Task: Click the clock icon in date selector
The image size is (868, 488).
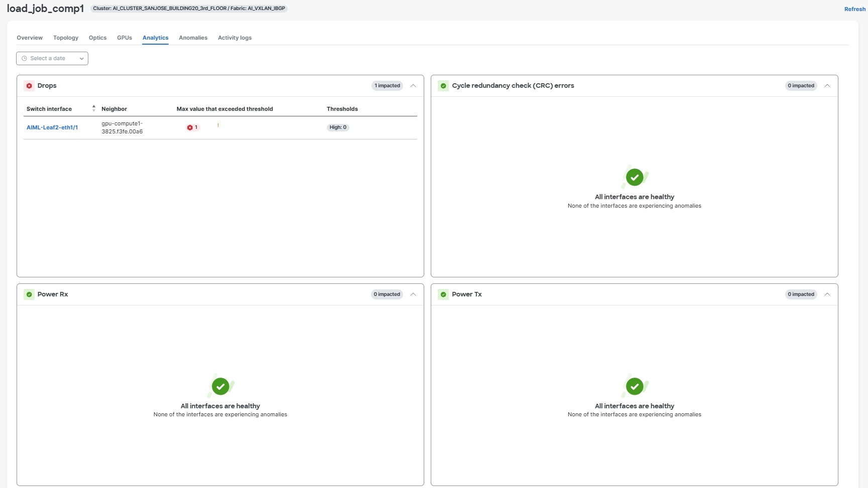Action: point(24,59)
